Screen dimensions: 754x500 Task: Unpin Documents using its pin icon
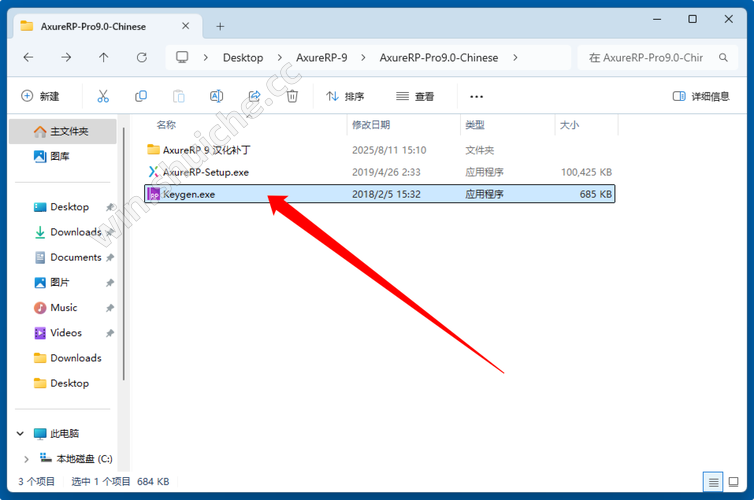110,258
